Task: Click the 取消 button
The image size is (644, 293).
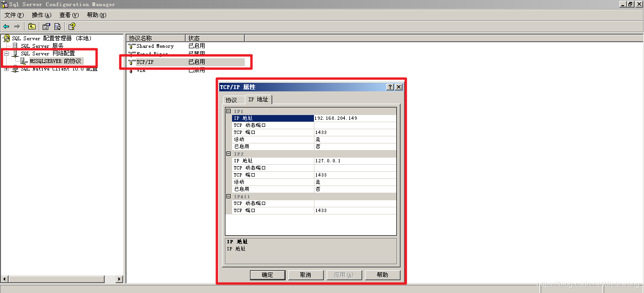Action: click(x=306, y=275)
